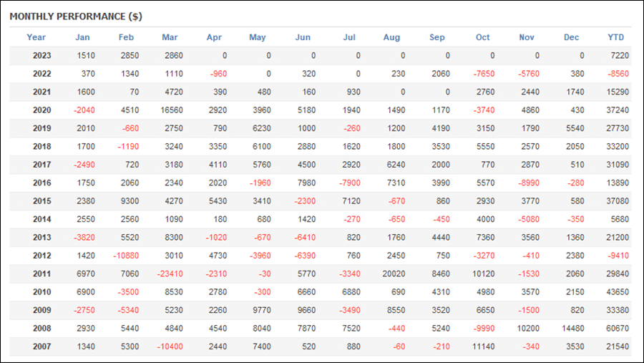
Task: Click the 2012 YTD value -9410
Action: click(x=618, y=256)
